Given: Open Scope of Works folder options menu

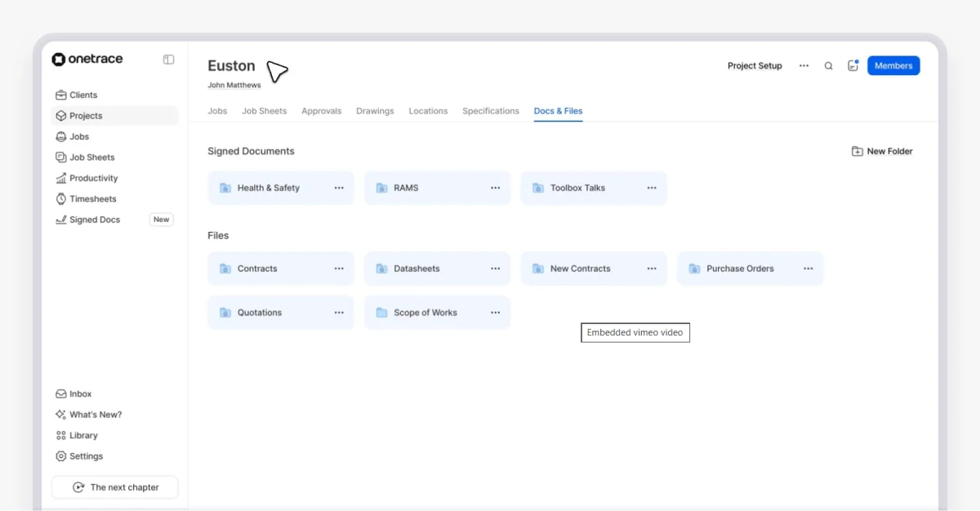Looking at the screenshot, I should [496, 313].
